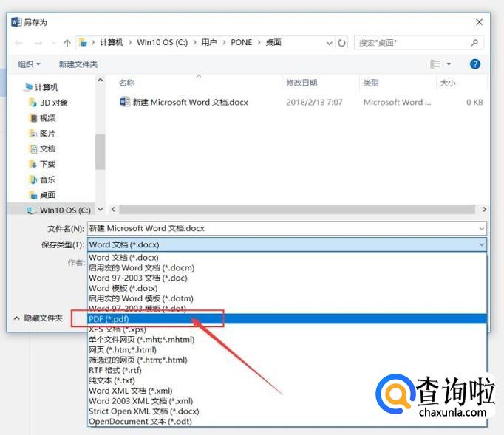Viewport: 504px width, 435px height.
Task: Click the up-directory arrow icon
Action: point(67,43)
